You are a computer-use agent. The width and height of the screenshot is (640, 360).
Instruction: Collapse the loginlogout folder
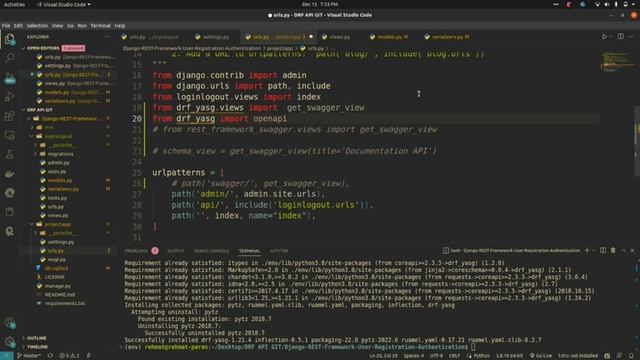click(x=58, y=136)
